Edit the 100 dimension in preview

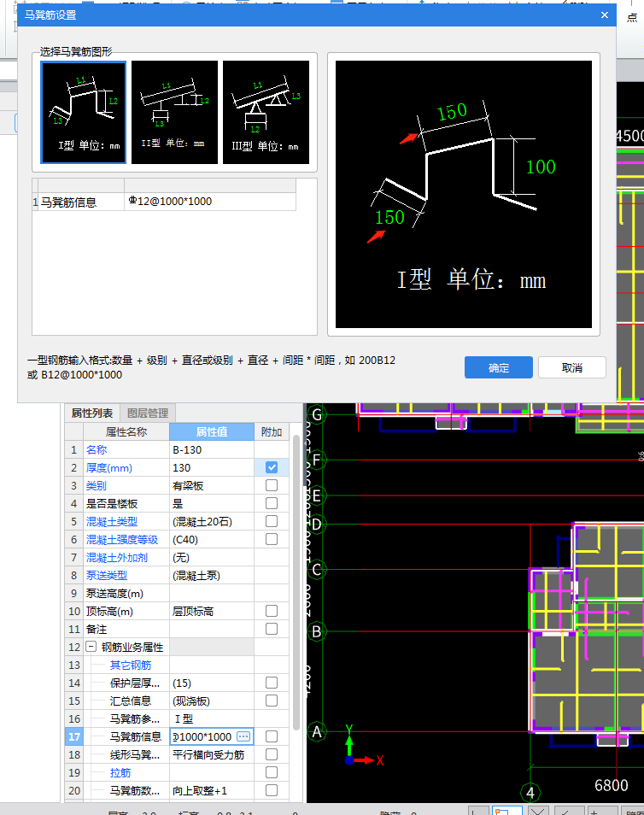pos(541,167)
